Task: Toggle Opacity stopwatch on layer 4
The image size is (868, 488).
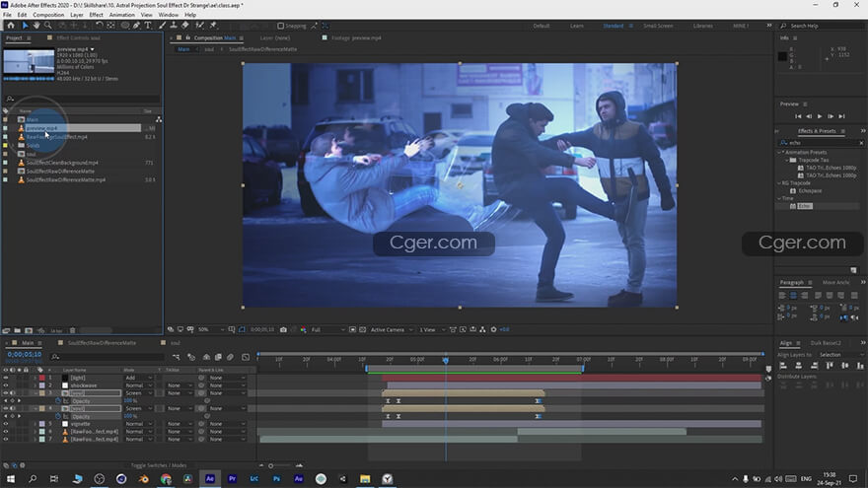Action: pos(58,416)
